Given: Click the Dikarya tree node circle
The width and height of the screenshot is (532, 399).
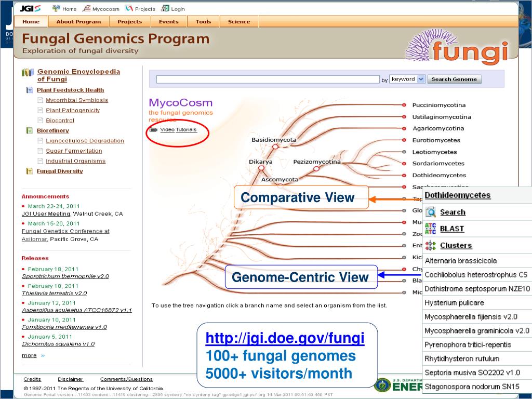Looking at the screenshot, I should pyautogui.click(x=261, y=168).
